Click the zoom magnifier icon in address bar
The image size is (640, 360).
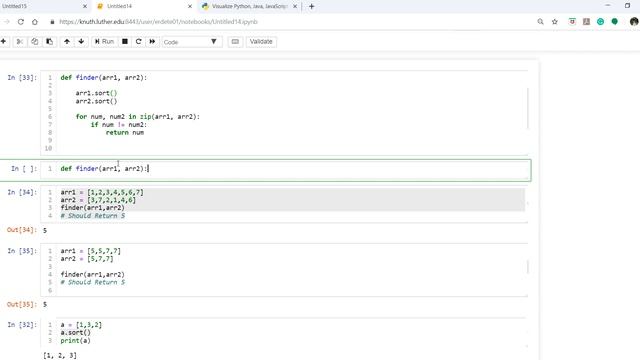pyautogui.click(x=540, y=22)
